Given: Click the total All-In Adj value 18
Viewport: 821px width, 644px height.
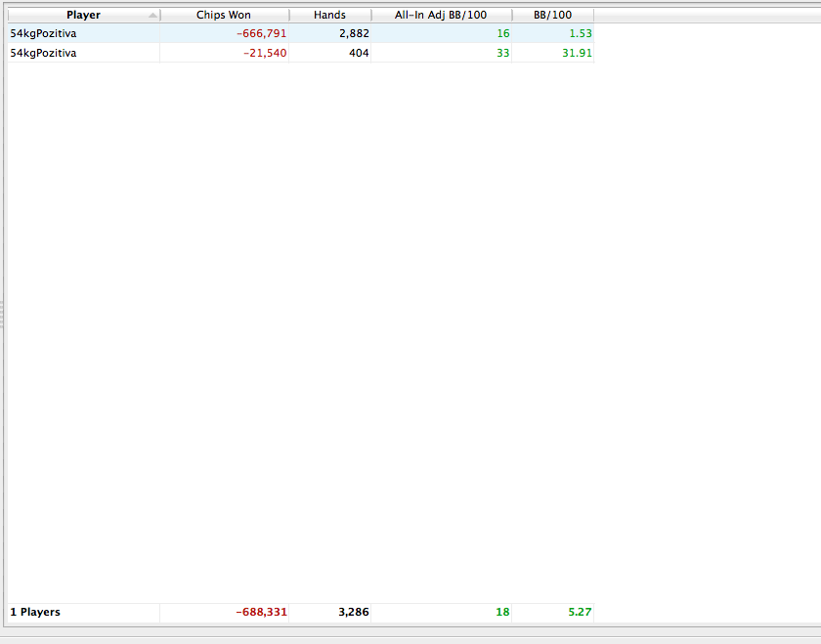Looking at the screenshot, I should coord(502,612).
